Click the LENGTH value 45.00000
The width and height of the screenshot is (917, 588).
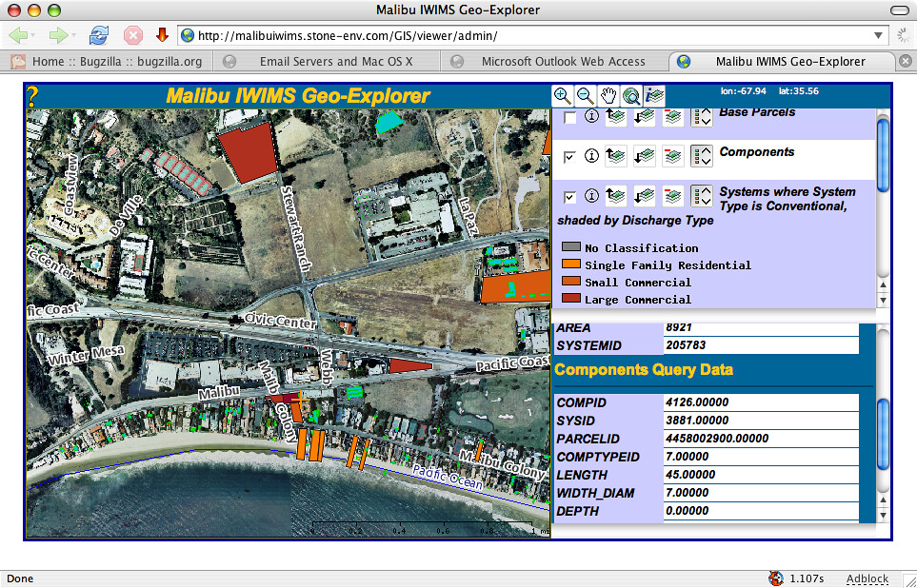pos(690,475)
